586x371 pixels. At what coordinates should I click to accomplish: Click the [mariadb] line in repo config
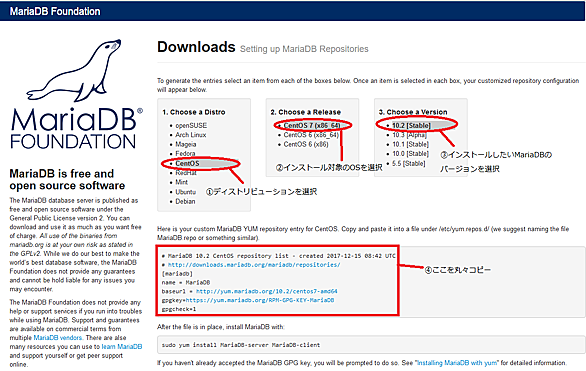tap(177, 273)
